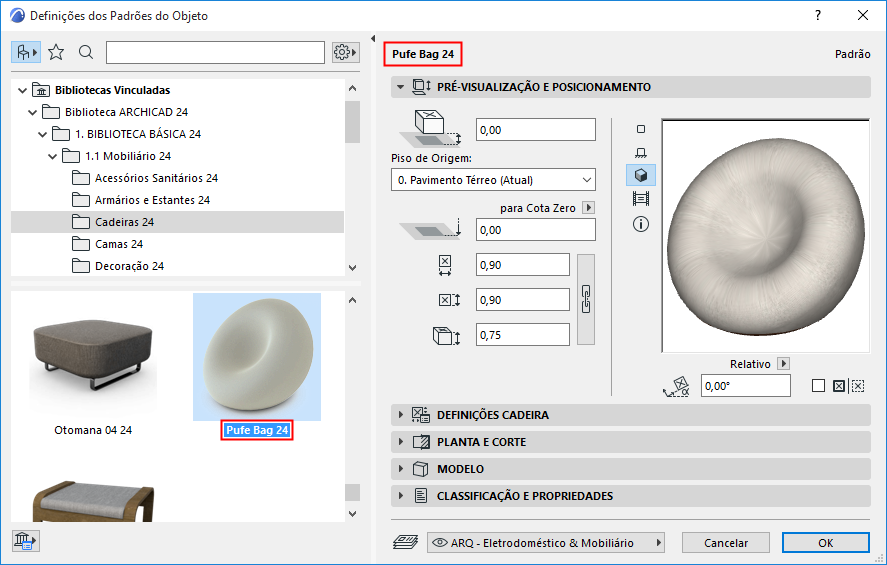Toggle chain link proportional dimensions
Viewport: 887px width, 565px height.
pos(586,299)
